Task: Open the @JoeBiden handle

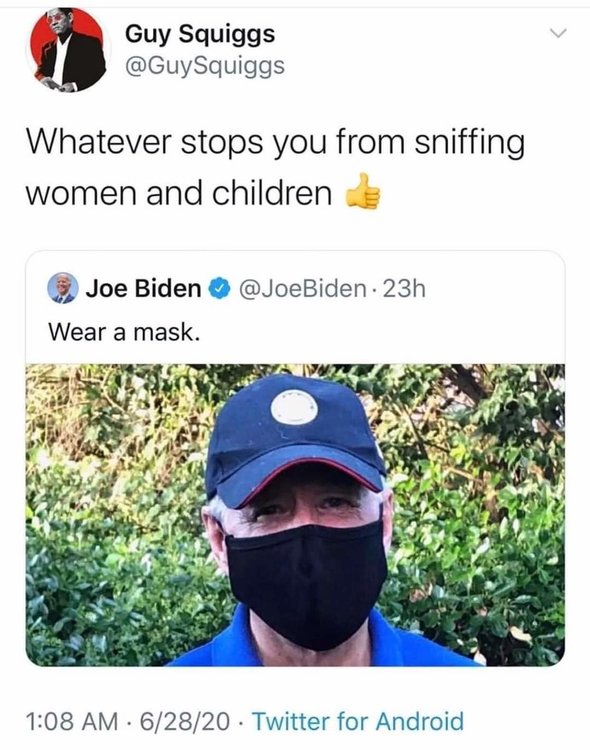Action: [x=301, y=289]
